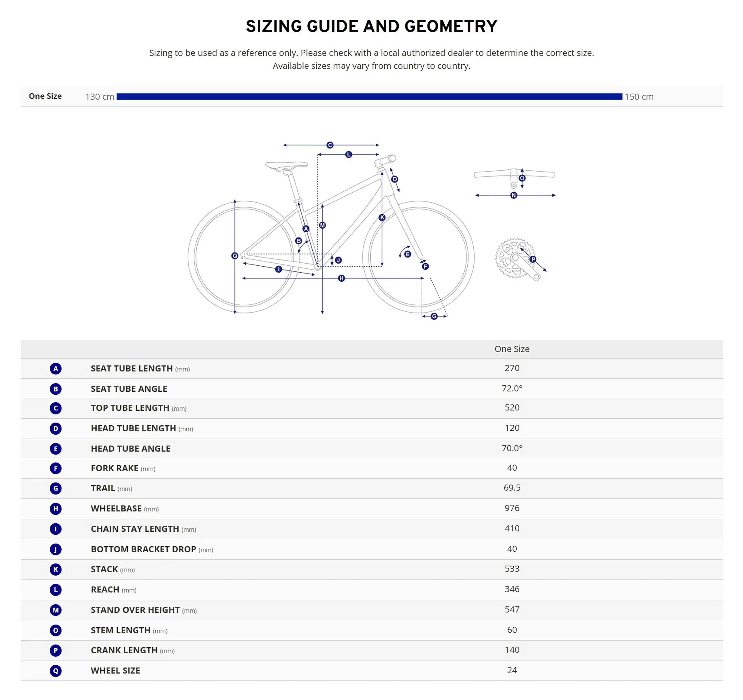Select the P badge beside Crank Length row
The height and width of the screenshot is (700, 743).
[56, 650]
